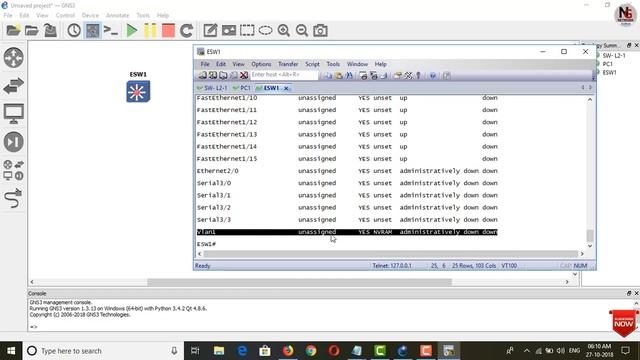Browse all devices in the sidebar
640x360 pixels.
point(13,170)
